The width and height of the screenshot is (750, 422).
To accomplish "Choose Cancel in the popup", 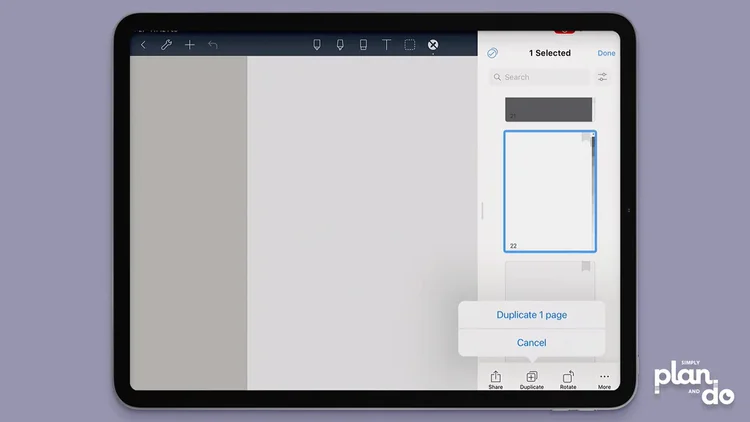I will pos(531,343).
